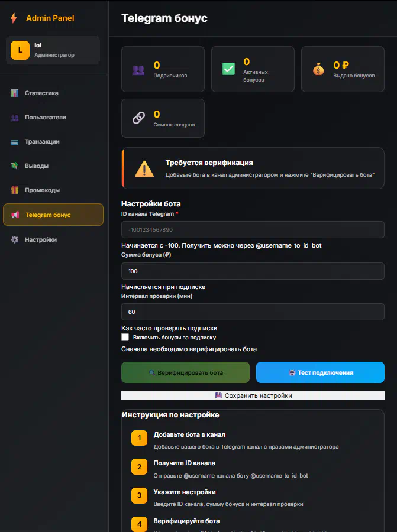Click the money icon beside Выводы
The height and width of the screenshot is (532, 397).
(15, 166)
